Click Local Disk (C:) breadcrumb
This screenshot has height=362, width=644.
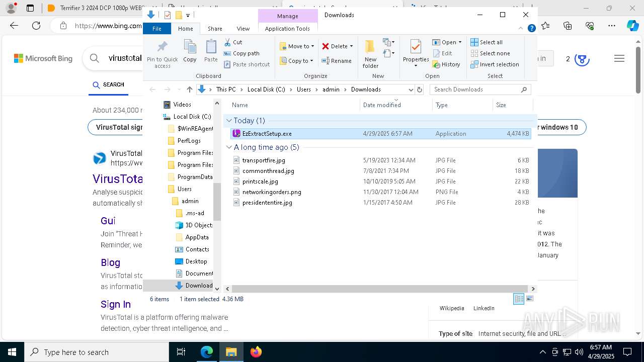tap(266, 89)
